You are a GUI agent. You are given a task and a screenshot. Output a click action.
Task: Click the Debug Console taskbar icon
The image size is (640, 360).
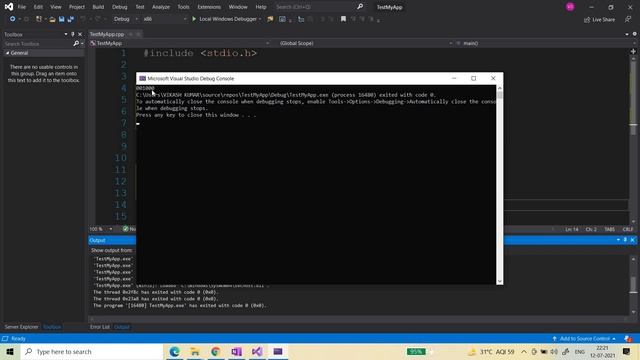coord(278,351)
